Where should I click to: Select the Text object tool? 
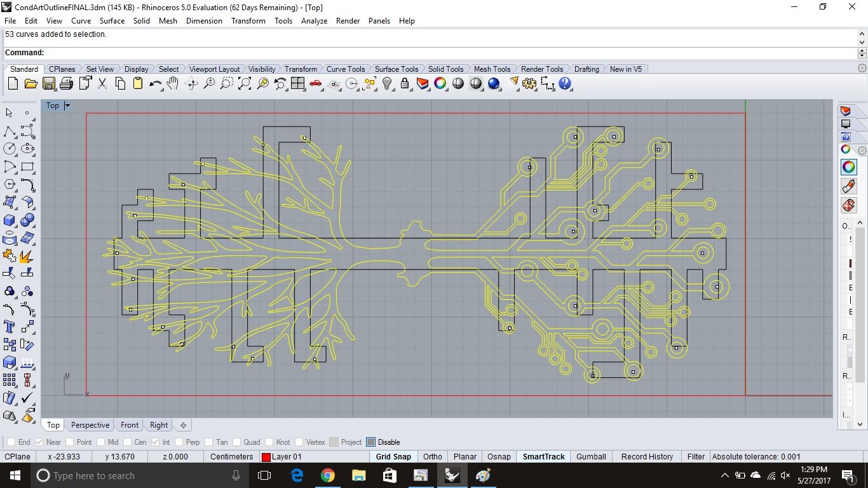click(10, 327)
